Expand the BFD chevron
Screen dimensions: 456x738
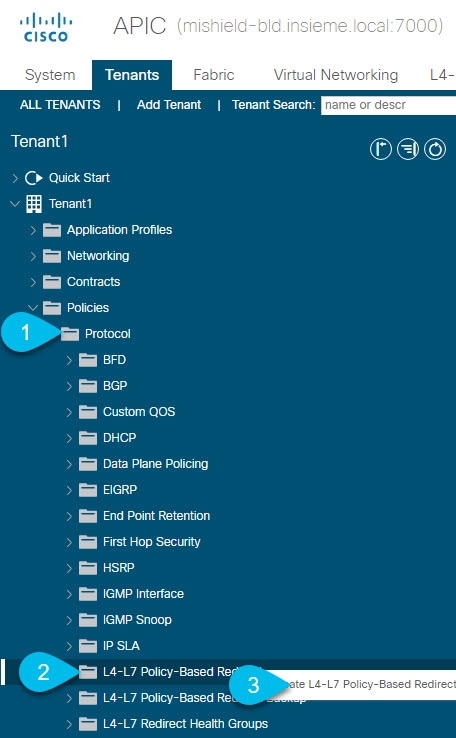[x=69, y=360]
